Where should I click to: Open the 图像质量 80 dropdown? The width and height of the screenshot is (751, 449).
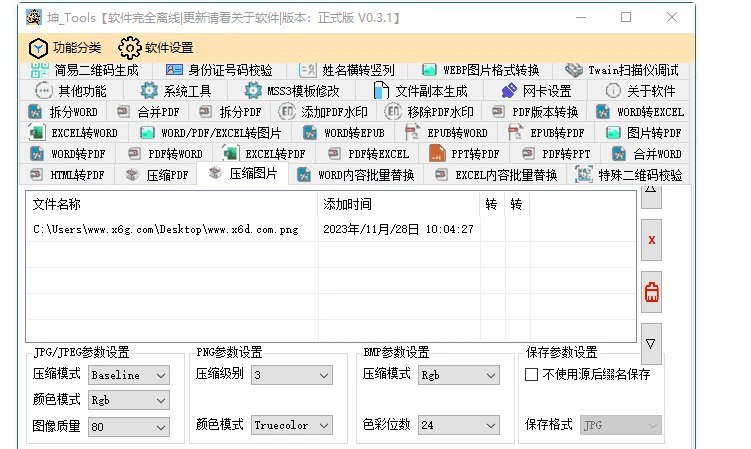coord(129,427)
